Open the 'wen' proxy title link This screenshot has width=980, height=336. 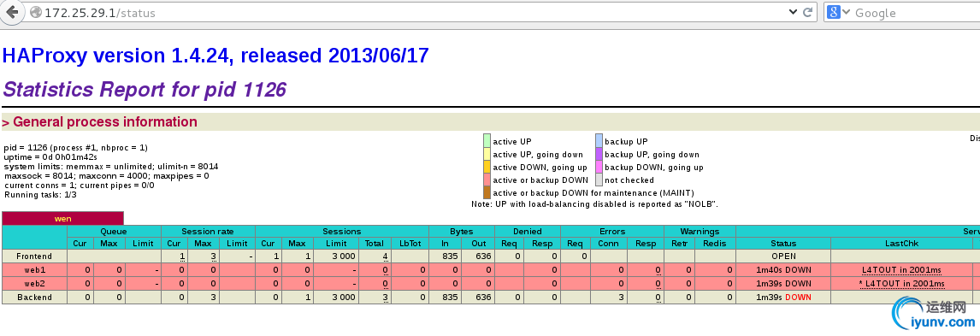(x=63, y=219)
